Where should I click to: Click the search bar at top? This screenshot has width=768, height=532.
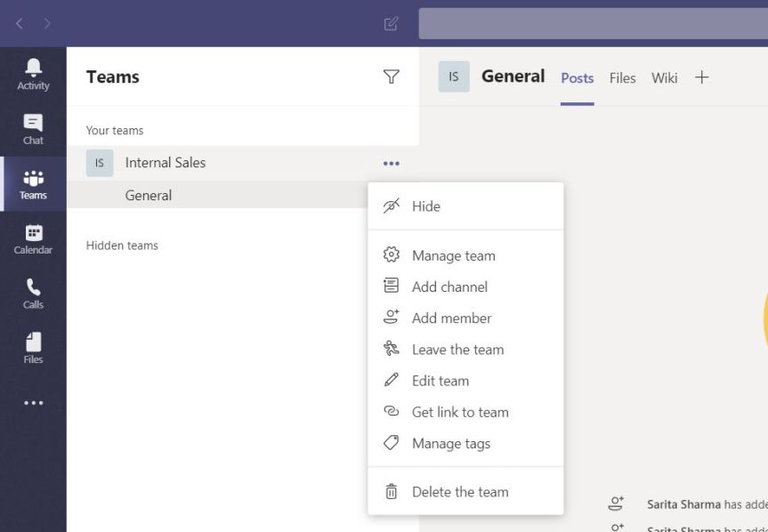click(593, 24)
